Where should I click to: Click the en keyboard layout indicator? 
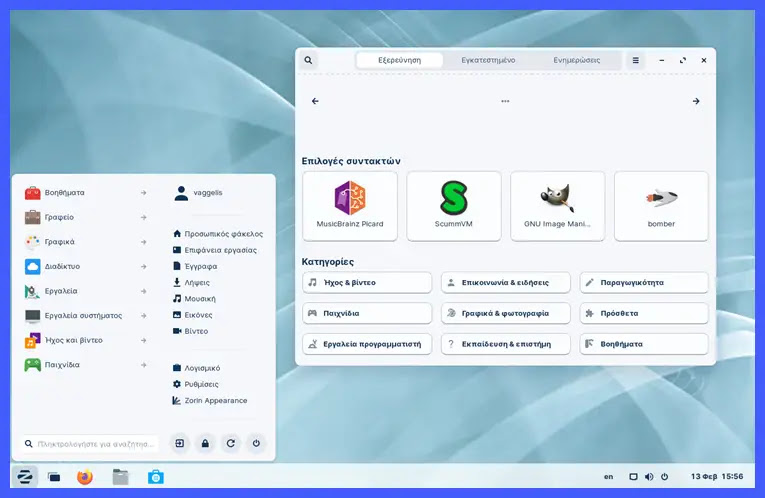coord(608,477)
